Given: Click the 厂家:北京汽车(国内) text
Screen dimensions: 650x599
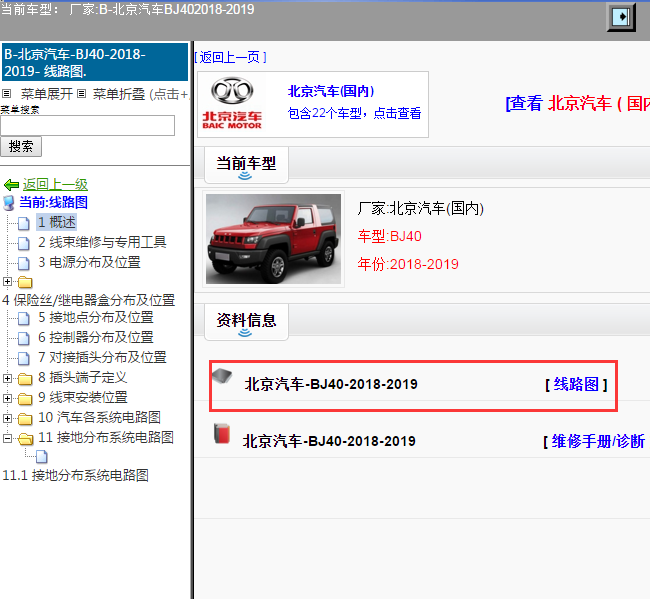Looking at the screenshot, I should [x=421, y=208].
